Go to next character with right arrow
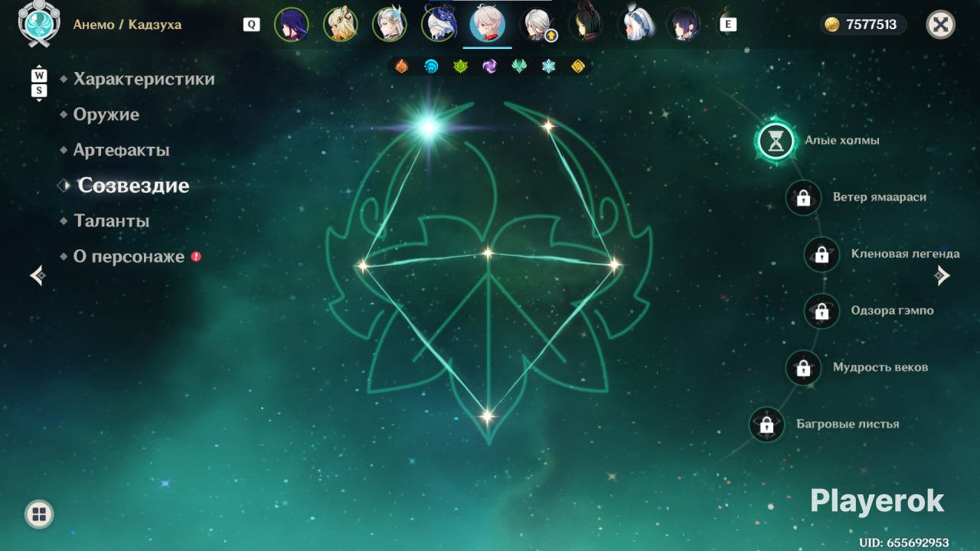 [942, 275]
